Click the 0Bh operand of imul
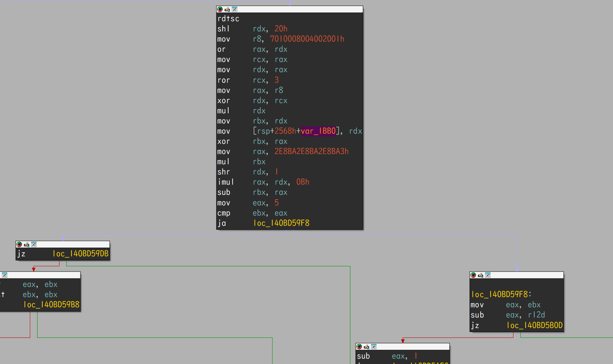613x364 pixels. (x=303, y=182)
